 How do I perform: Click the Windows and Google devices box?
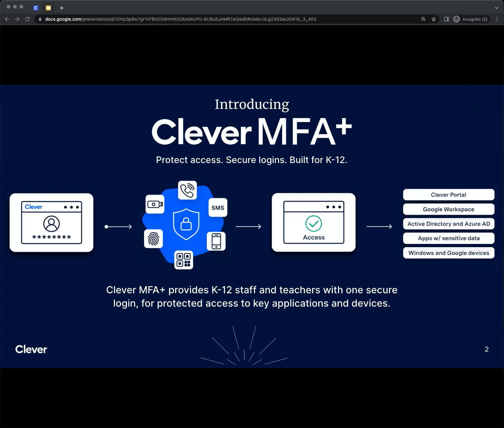click(449, 253)
